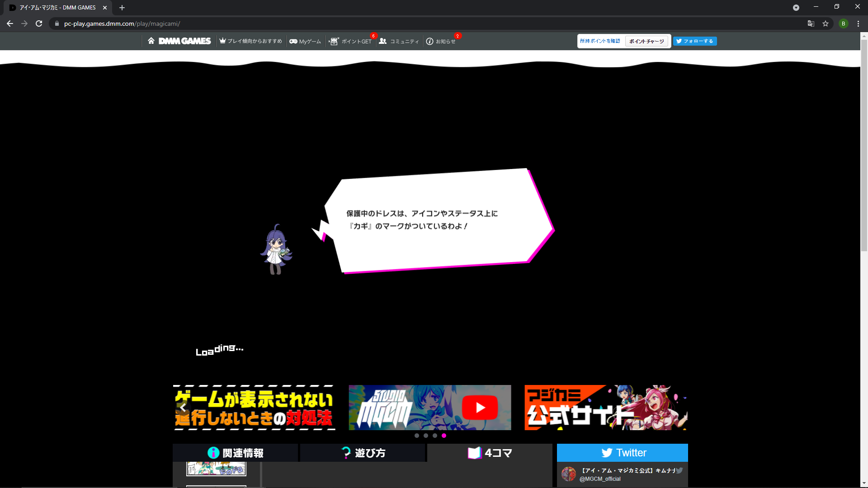Viewport: 868px width, 488px height.
Task: Switch to the 遊び方 tab
Action: pyautogui.click(x=363, y=452)
